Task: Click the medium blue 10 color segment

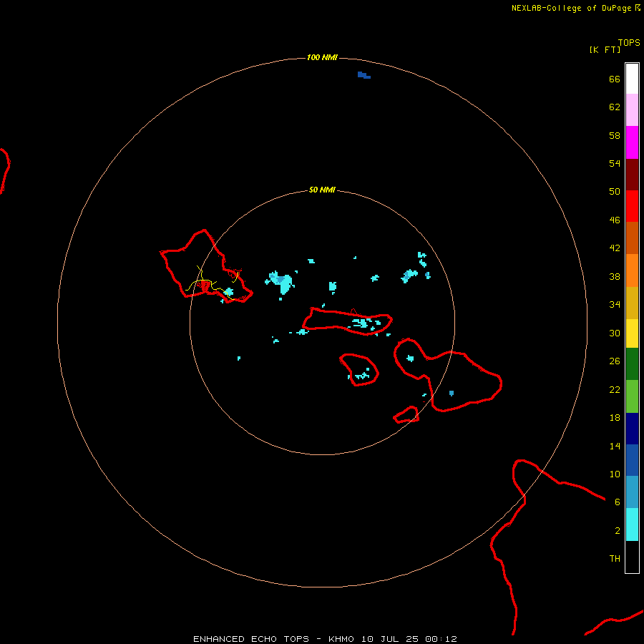Action: 632,460
